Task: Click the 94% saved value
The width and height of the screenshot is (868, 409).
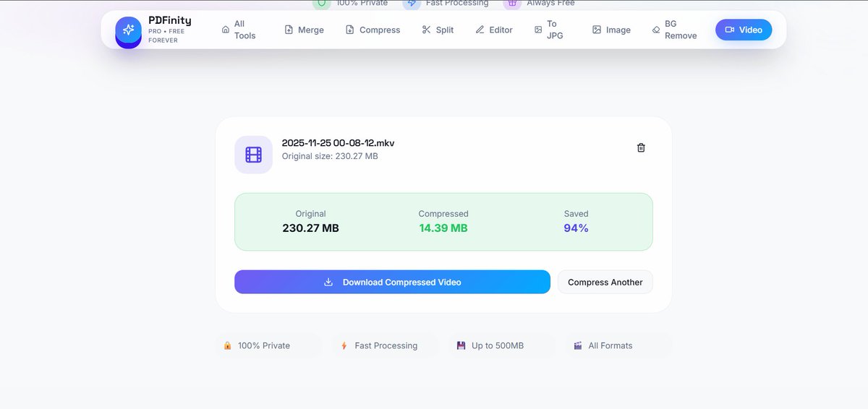Action: (x=576, y=228)
